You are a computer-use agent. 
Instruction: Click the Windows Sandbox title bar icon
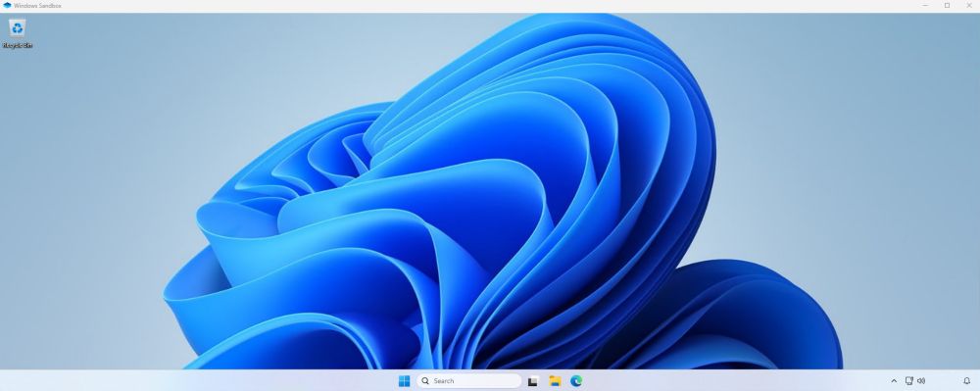point(7,6)
